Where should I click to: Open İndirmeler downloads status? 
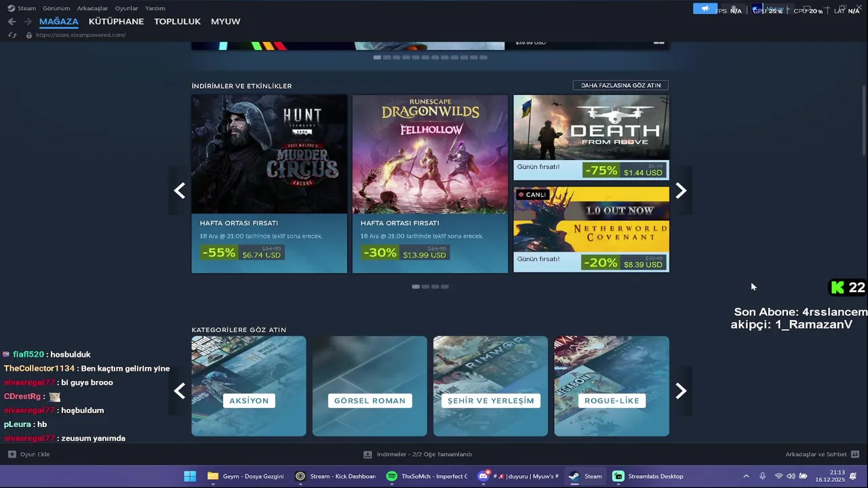pos(418,454)
